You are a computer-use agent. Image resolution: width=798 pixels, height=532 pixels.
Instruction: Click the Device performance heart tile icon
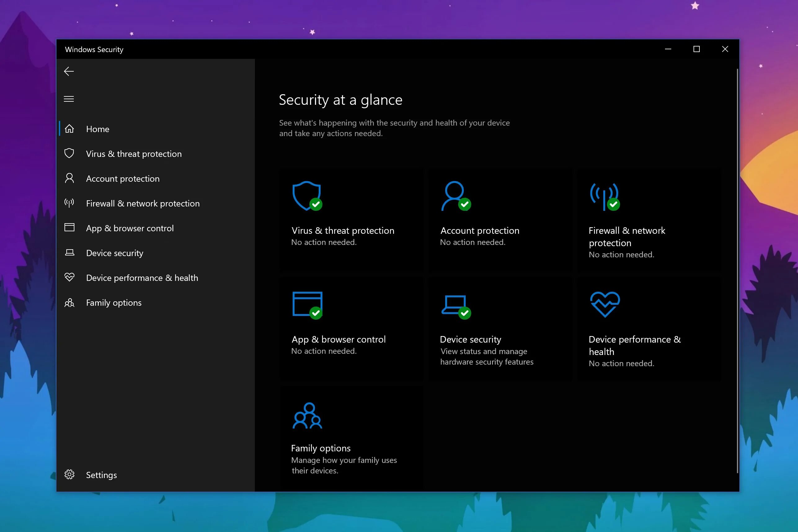click(605, 304)
